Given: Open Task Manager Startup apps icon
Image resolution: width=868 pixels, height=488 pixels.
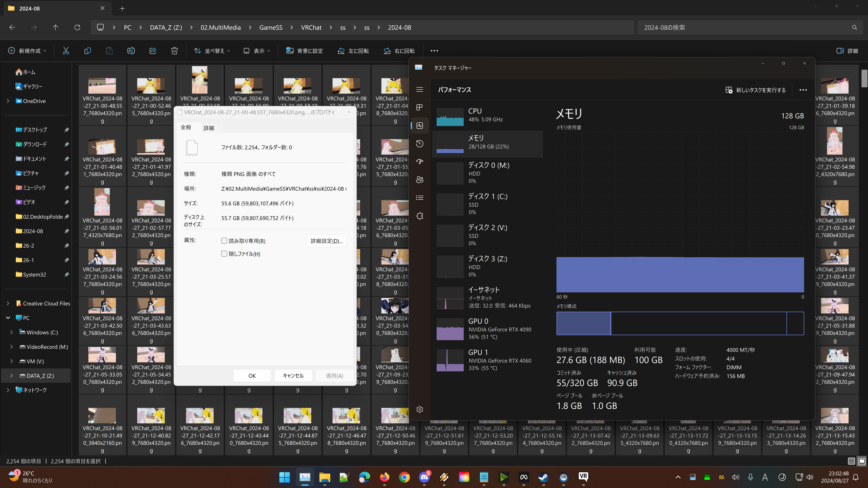Looking at the screenshot, I should click(x=420, y=162).
